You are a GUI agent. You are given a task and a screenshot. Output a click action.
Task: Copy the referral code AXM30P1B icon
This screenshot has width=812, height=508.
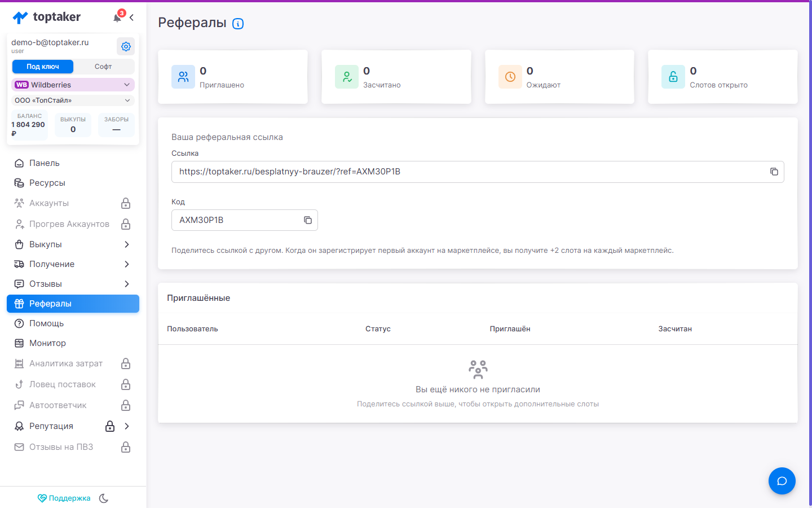[308, 220]
